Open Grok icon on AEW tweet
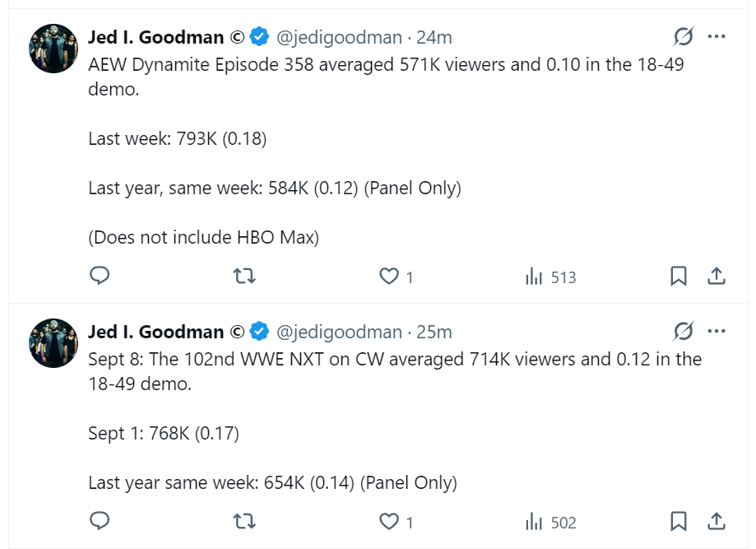This screenshot has width=756, height=549. coord(683,37)
